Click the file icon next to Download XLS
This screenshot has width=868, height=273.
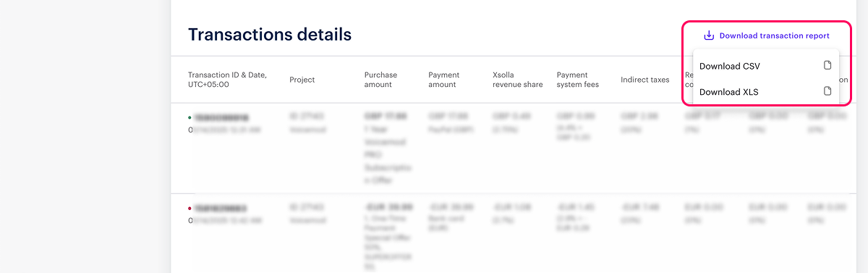click(x=827, y=91)
